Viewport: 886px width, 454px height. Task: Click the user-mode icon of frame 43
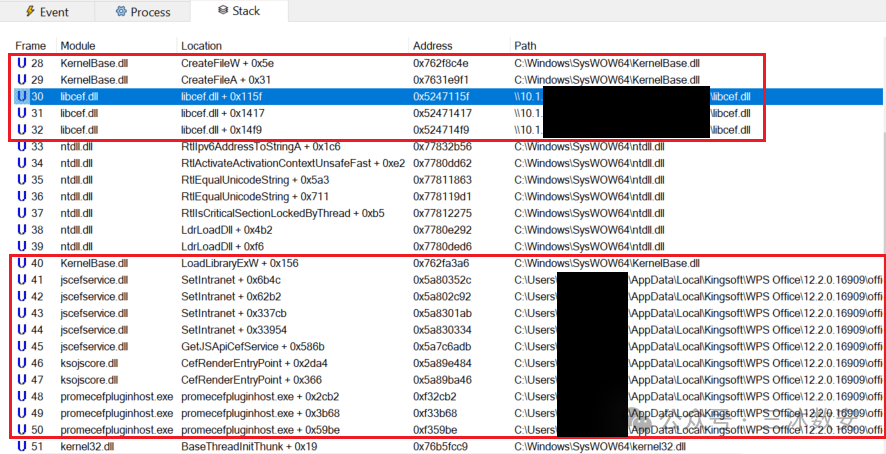point(22,313)
